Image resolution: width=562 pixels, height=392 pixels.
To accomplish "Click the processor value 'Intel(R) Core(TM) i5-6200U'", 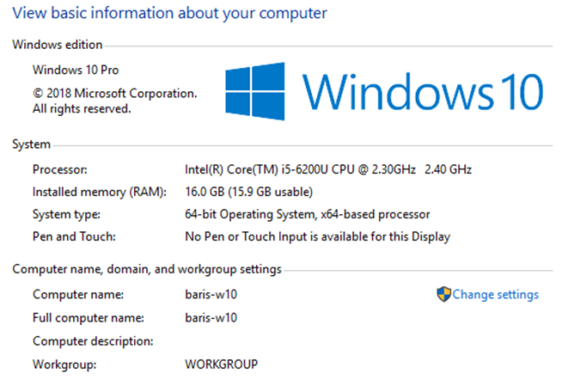I will tap(256, 169).
